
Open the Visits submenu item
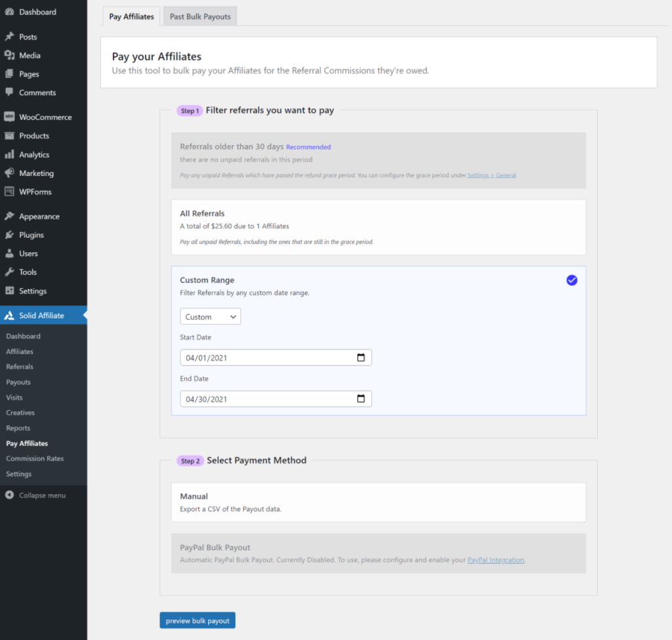(14, 397)
